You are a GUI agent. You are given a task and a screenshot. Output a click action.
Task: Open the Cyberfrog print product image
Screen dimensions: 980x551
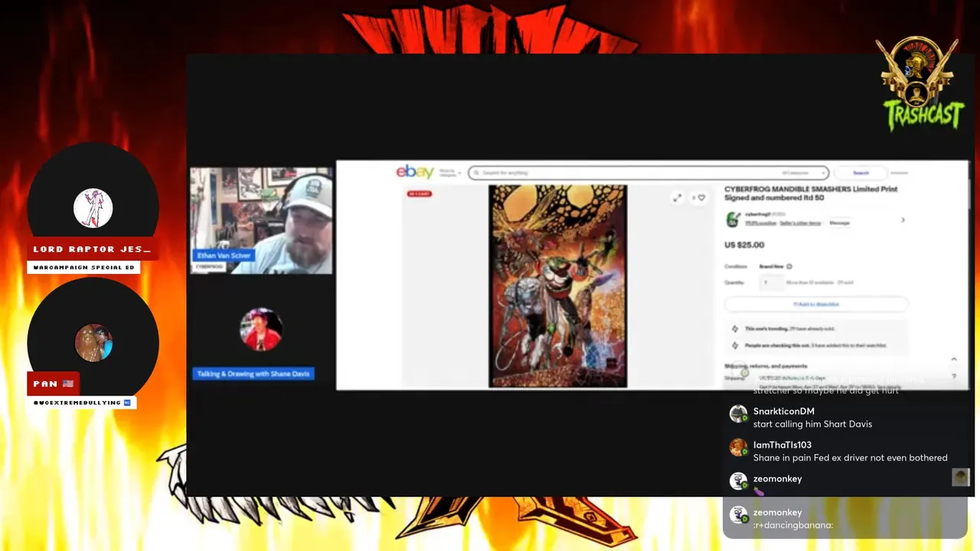coord(557,285)
